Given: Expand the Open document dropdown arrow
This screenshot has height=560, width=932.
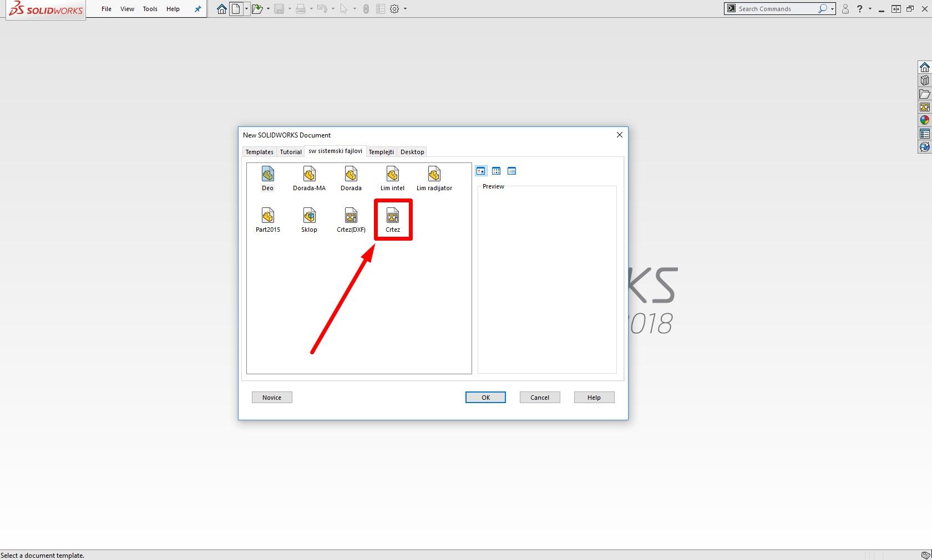Looking at the screenshot, I should [268, 9].
